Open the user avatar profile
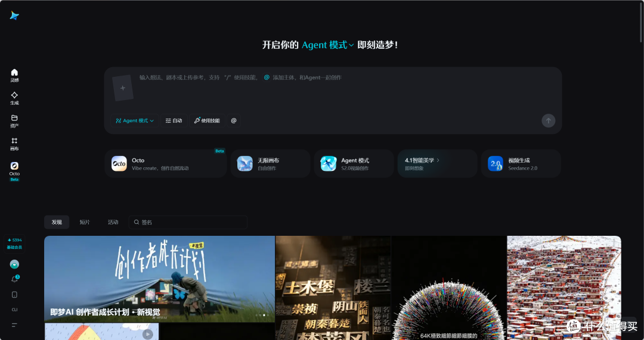Screen dimensions: 644x340 (x=14, y=264)
